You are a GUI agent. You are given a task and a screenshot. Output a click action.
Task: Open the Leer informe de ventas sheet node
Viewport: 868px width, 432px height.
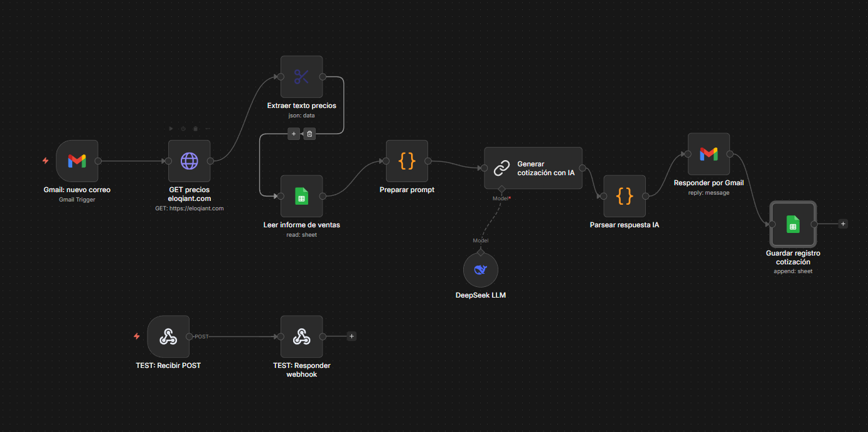point(301,196)
